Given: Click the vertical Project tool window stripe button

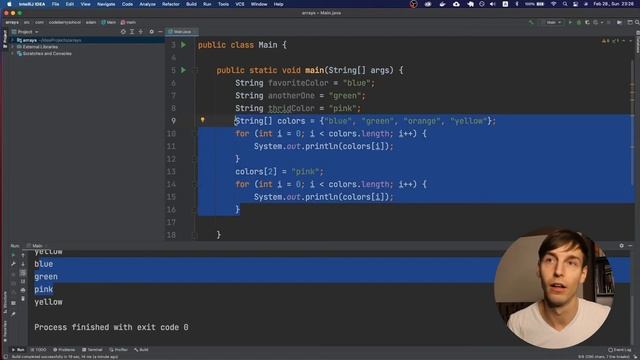Looking at the screenshot, I should click(5, 38).
